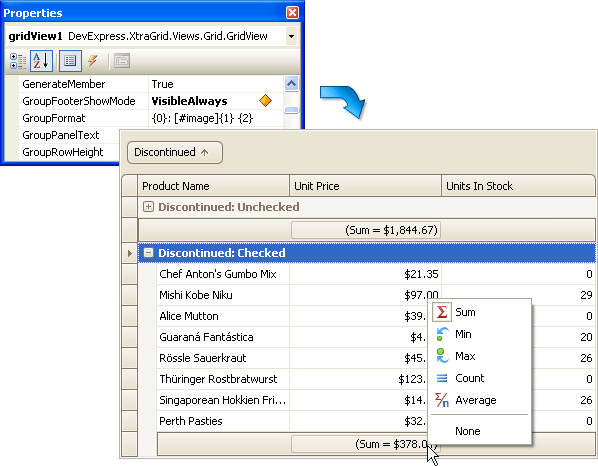Choose Max summary type
The width and height of the screenshot is (598, 466).
(x=465, y=356)
